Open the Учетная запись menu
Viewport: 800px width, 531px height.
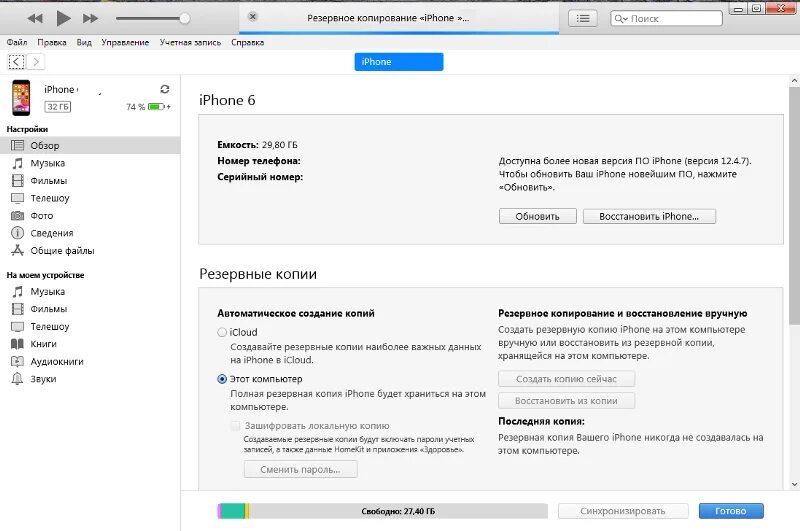pyautogui.click(x=190, y=42)
